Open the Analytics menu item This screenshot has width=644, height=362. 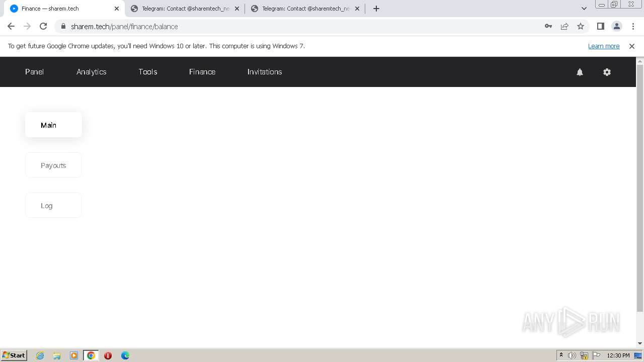[x=92, y=72]
